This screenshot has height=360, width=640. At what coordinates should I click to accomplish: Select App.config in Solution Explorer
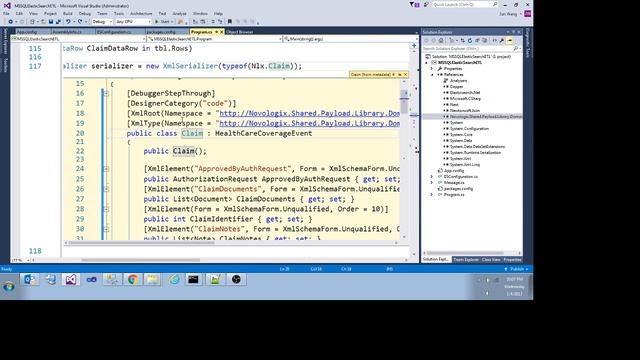click(453, 171)
